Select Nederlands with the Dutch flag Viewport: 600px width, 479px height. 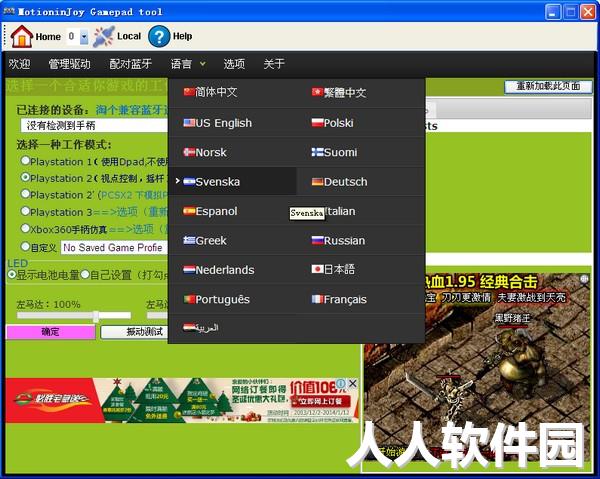point(232,270)
